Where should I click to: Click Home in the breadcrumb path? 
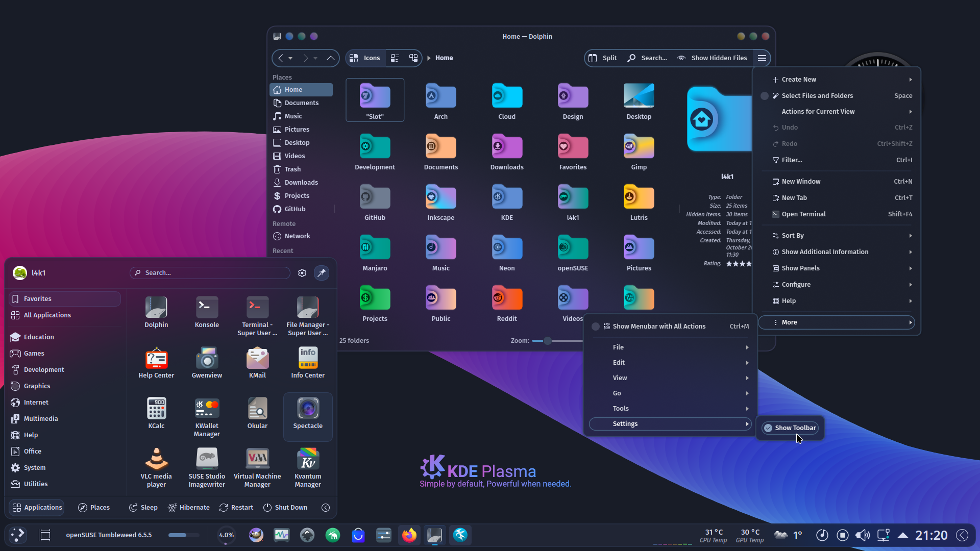click(x=444, y=58)
